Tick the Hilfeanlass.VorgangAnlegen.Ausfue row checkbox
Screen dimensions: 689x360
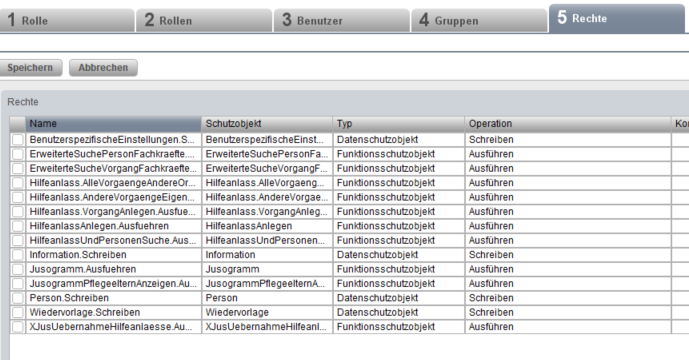[18, 212]
